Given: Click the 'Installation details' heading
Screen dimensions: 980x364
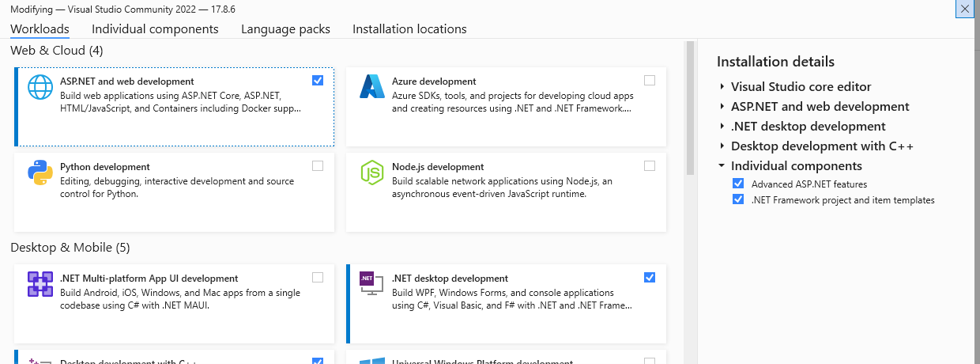Looking at the screenshot, I should point(775,62).
